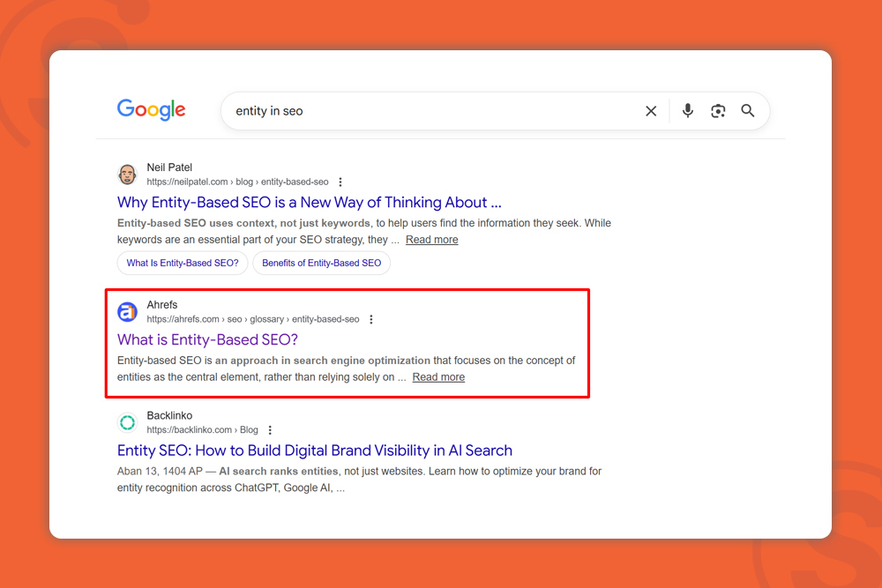Start voice search with the microphone icon

(x=688, y=111)
